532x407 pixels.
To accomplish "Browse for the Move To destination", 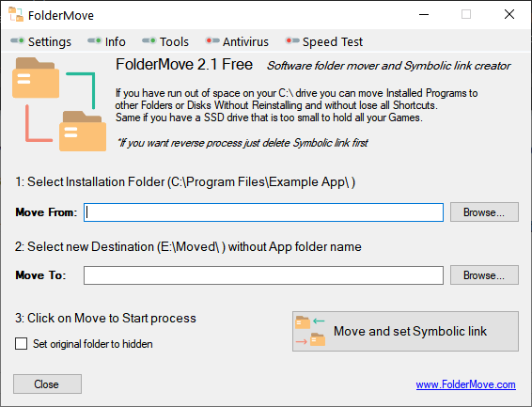I will 484,275.
